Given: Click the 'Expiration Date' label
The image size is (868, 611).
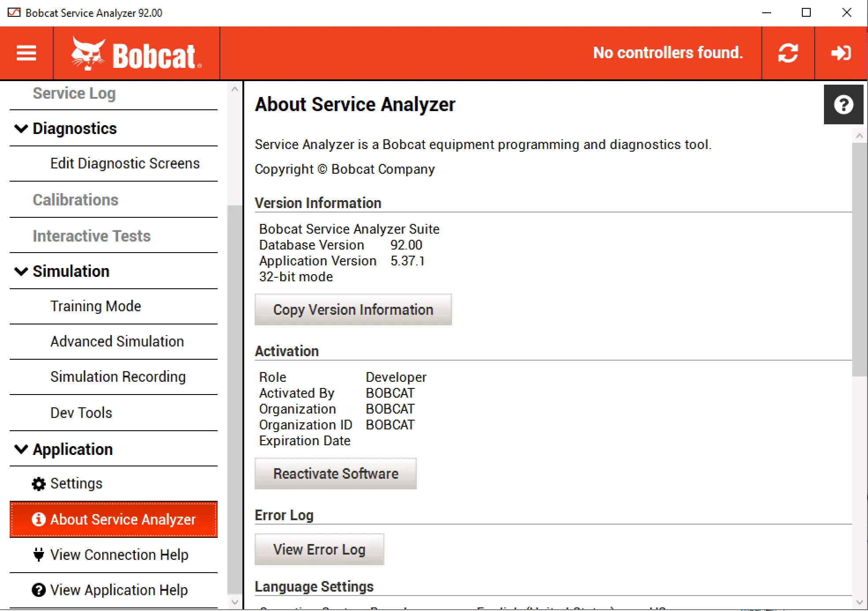Looking at the screenshot, I should click(x=304, y=441).
